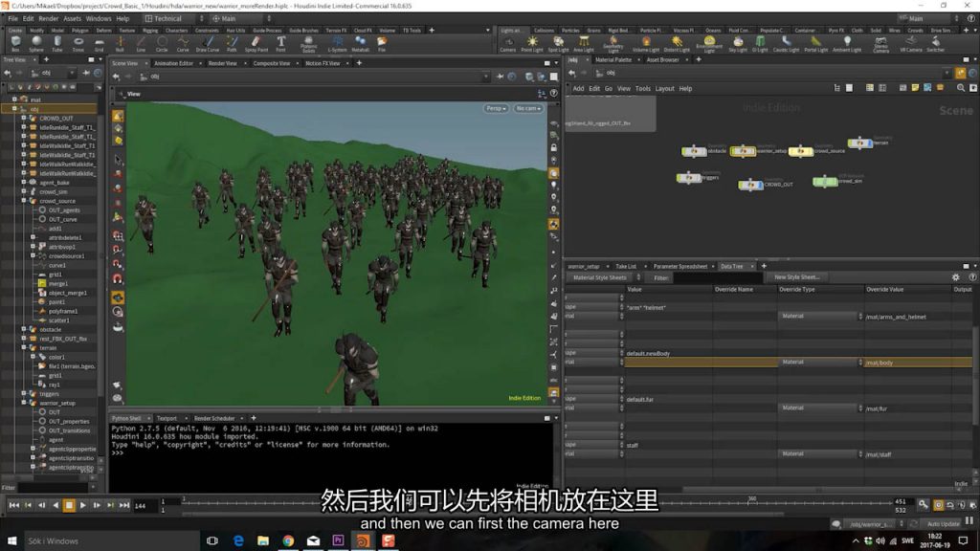Select the Circle shelf tool
The image size is (980, 551).
pos(161,43)
